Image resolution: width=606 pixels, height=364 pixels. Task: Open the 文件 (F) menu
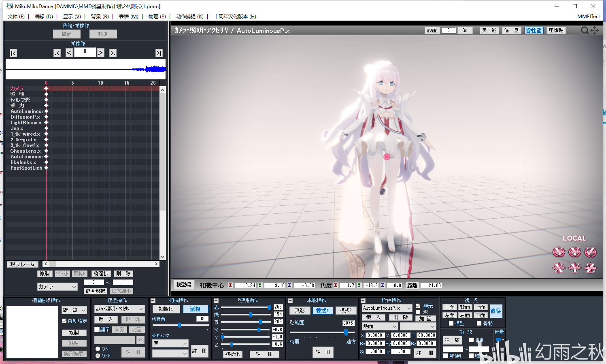click(x=16, y=17)
